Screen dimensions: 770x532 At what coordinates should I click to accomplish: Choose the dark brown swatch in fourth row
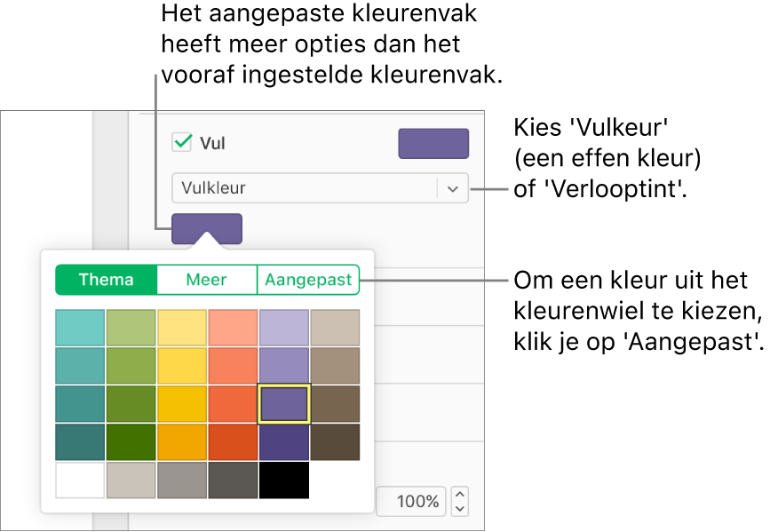[x=336, y=442]
